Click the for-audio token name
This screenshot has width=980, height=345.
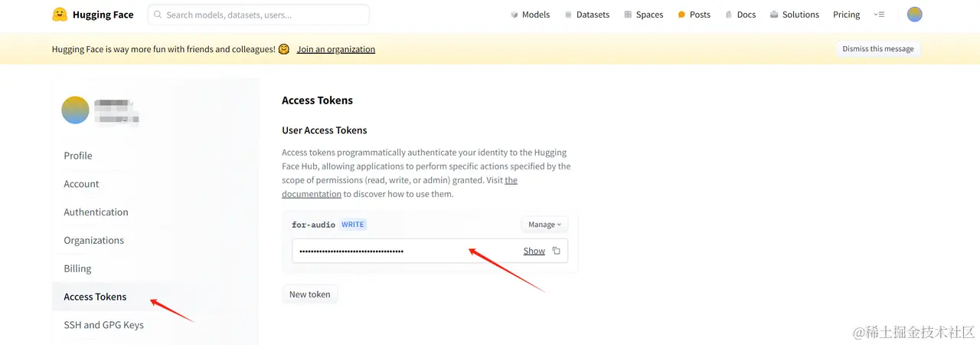313,225
